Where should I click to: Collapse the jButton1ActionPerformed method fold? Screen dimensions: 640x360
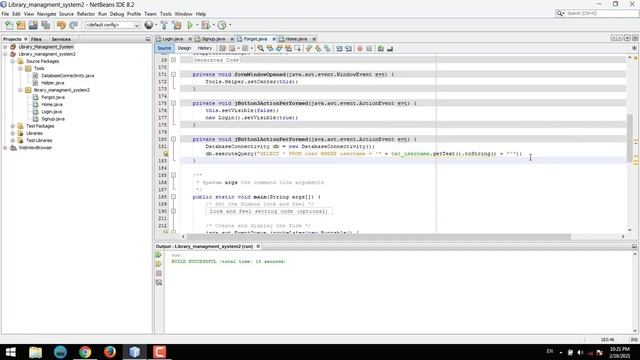173,139
